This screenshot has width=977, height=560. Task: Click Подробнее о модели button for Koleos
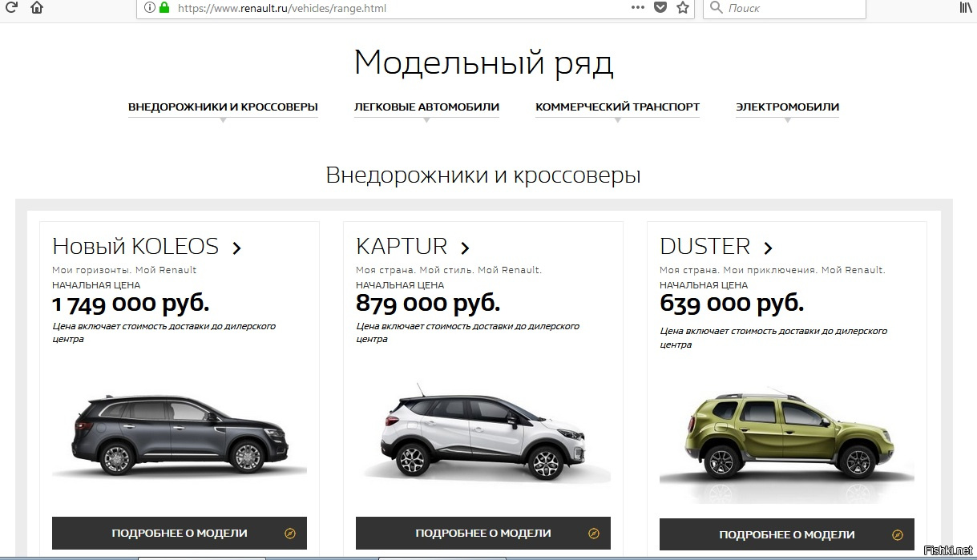pyautogui.click(x=180, y=533)
